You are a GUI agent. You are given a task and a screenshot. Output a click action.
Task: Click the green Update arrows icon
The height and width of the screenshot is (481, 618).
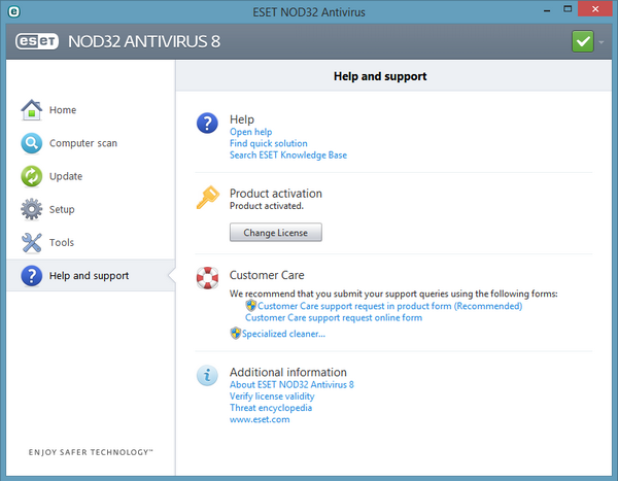[x=32, y=176]
